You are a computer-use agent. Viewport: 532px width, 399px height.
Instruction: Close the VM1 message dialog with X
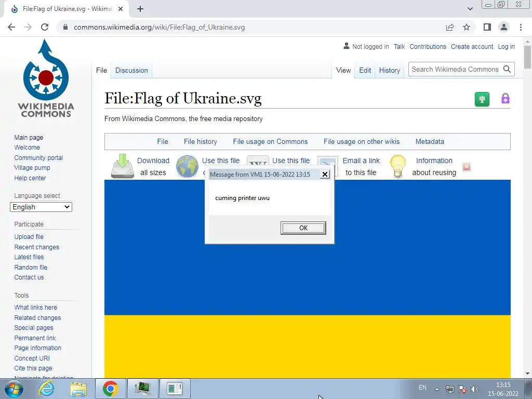pos(325,175)
